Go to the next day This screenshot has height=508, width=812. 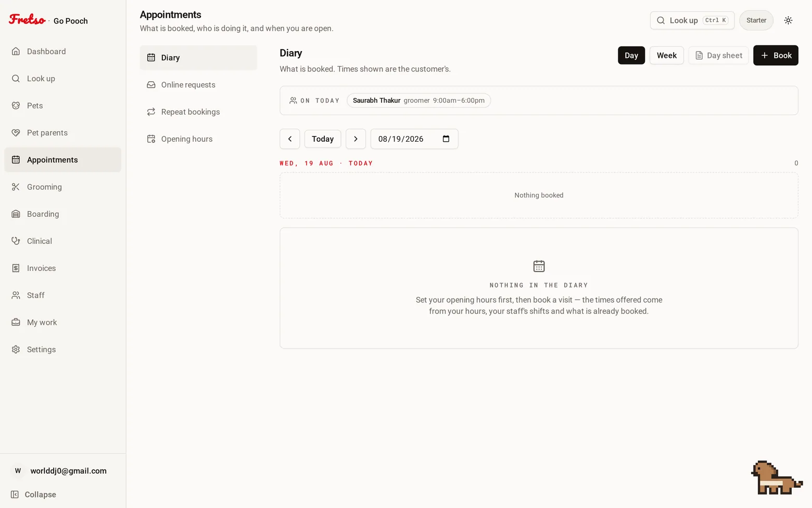click(356, 139)
